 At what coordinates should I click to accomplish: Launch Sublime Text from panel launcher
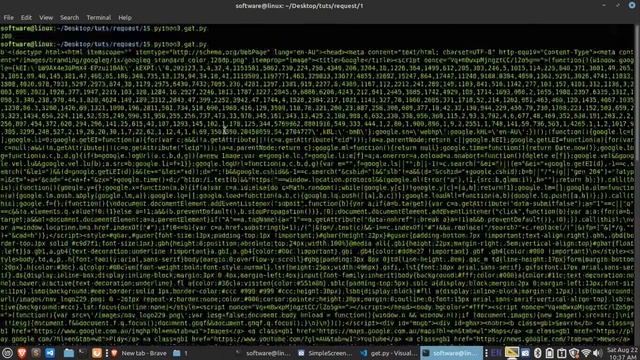tap(36, 353)
